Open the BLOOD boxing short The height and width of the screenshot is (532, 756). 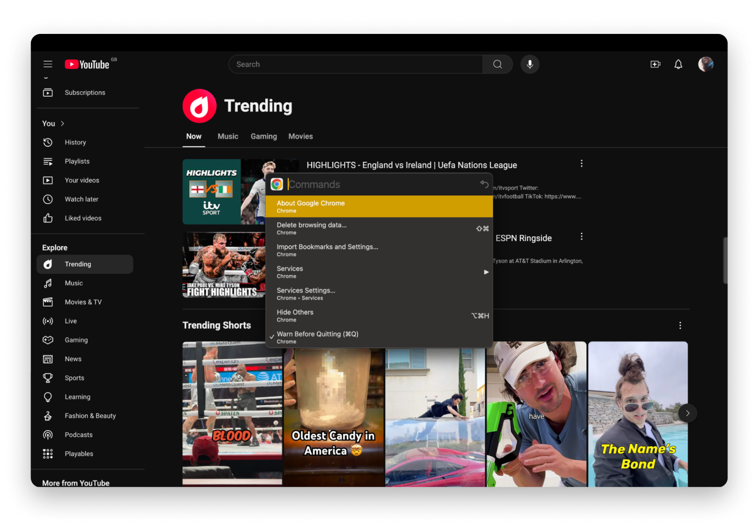[232, 413]
